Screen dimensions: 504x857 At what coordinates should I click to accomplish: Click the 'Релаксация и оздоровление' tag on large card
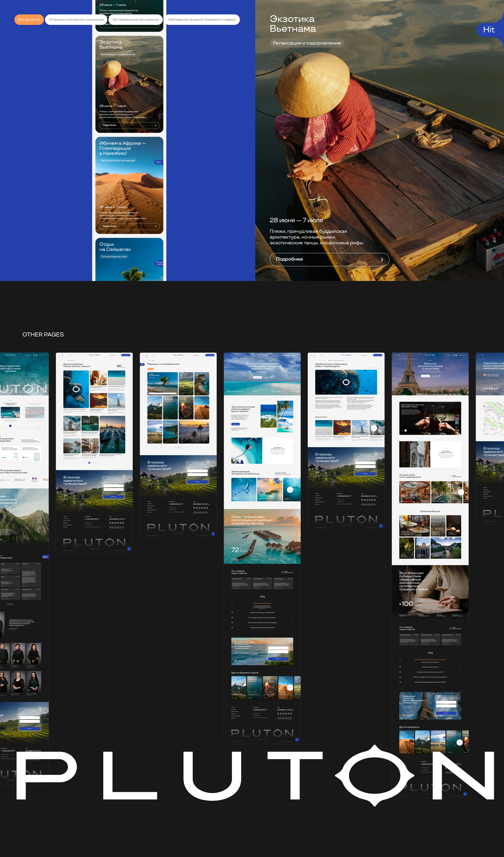(307, 43)
